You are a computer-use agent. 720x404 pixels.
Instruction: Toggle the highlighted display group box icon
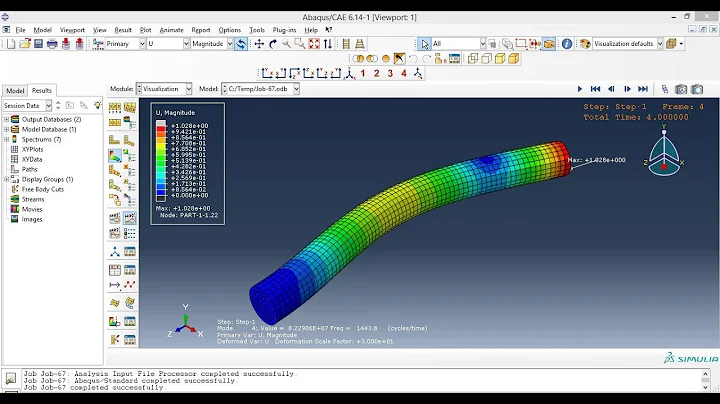pyautogui.click(x=549, y=44)
